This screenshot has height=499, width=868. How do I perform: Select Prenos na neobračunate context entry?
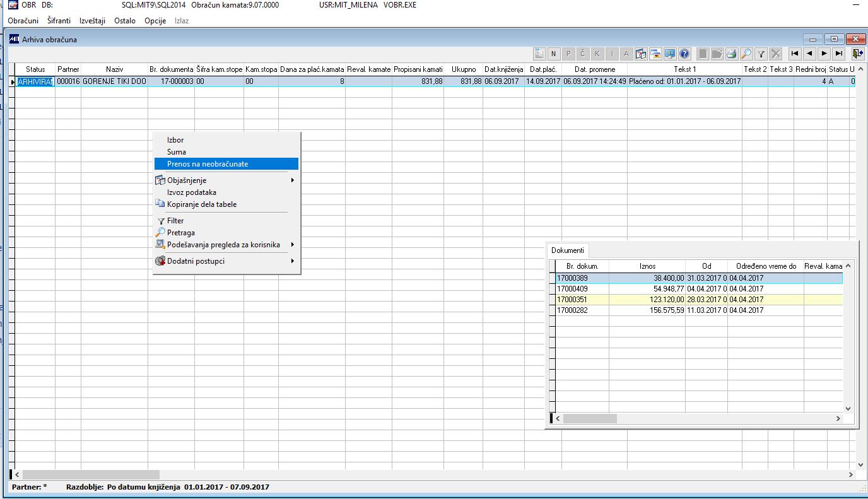point(226,164)
